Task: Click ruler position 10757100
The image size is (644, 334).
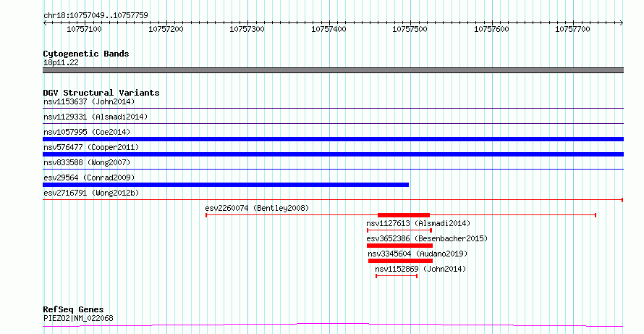Action: point(84,29)
